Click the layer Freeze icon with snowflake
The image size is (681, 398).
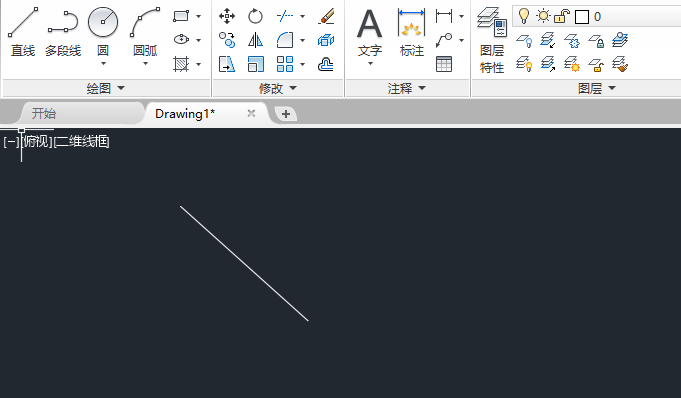[x=572, y=40]
